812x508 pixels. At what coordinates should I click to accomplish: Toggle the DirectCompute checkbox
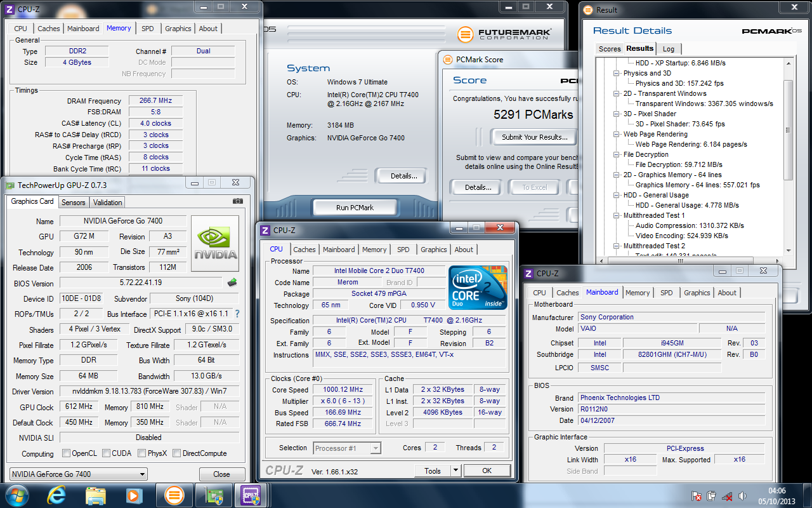pos(177,453)
